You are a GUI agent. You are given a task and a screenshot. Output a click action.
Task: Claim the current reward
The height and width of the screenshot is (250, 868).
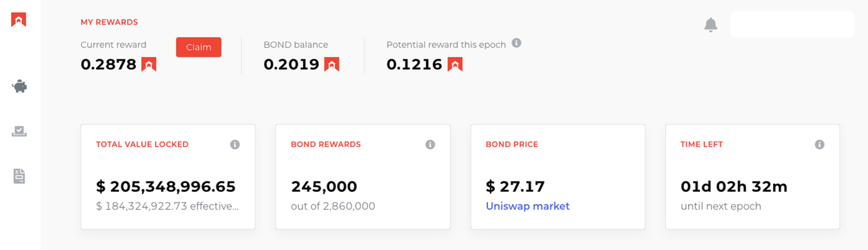pyautogui.click(x=198, y=47)
